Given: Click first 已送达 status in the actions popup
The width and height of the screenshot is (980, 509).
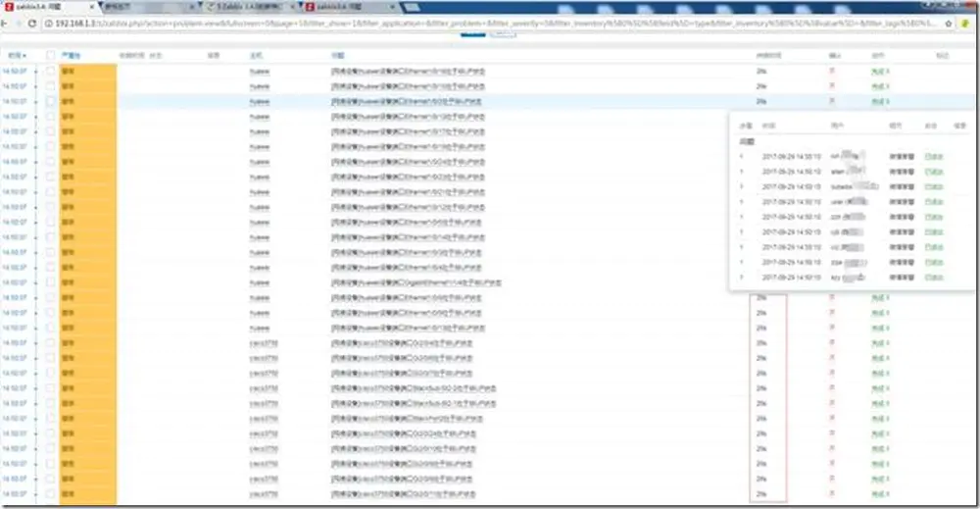Looking at the screenshot, I should coord(934,156).
